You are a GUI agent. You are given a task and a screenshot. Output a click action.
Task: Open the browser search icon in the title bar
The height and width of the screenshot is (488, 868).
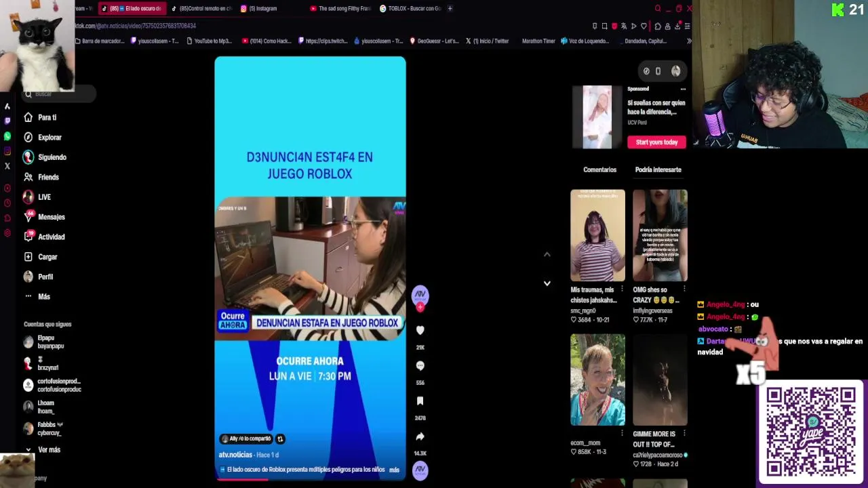[657, 9]
